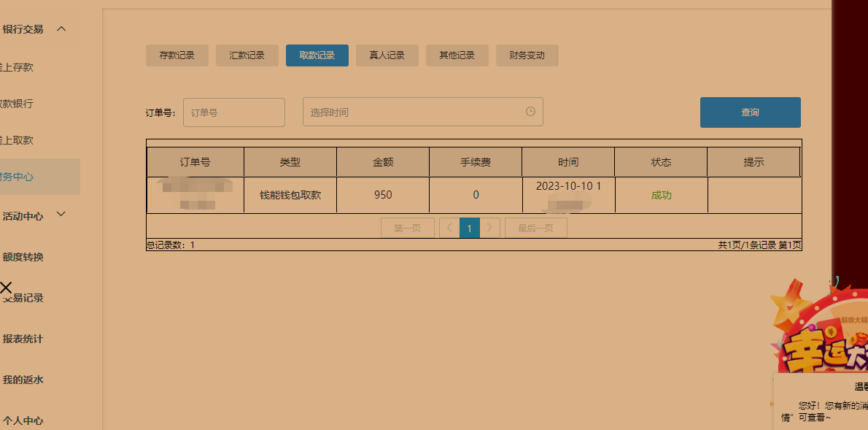The height and width of the screenshot is (430, 868).
Task: Click the 最后一页 last page button
Action: (536, 229)
